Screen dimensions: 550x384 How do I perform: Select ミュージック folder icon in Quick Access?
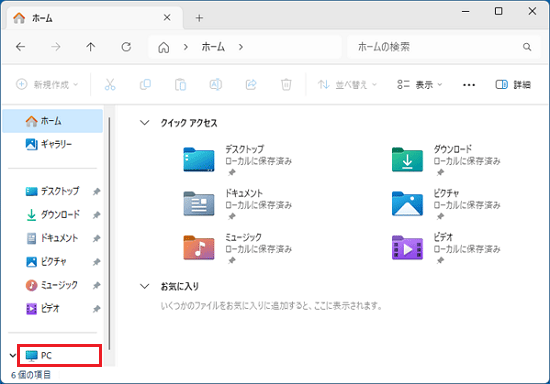(199, 248)
